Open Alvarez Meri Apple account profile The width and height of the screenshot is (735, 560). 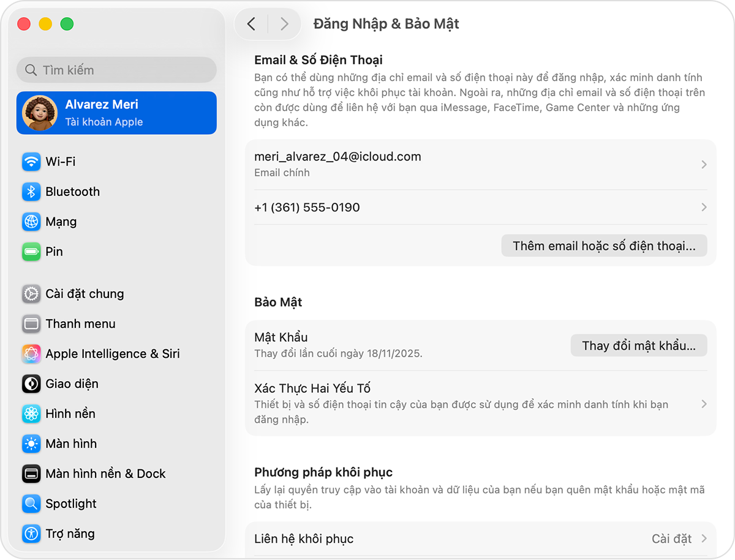tap(116, 113)
